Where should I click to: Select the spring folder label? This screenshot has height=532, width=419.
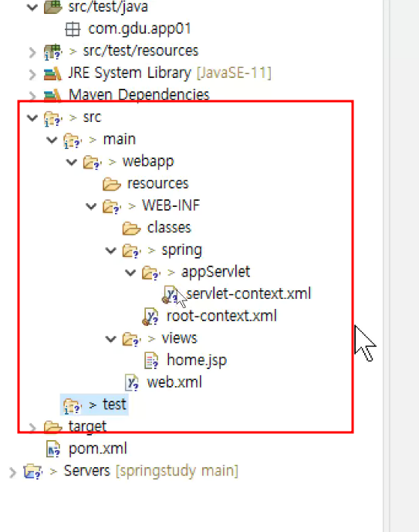point(181,250)
